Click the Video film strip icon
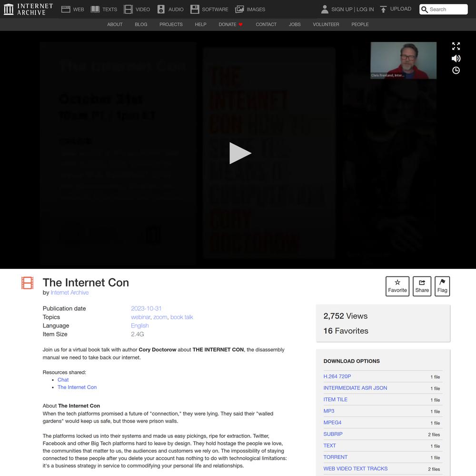Image resolution: width=476 pixels, height=476 pixels. (x=128, y=9)
